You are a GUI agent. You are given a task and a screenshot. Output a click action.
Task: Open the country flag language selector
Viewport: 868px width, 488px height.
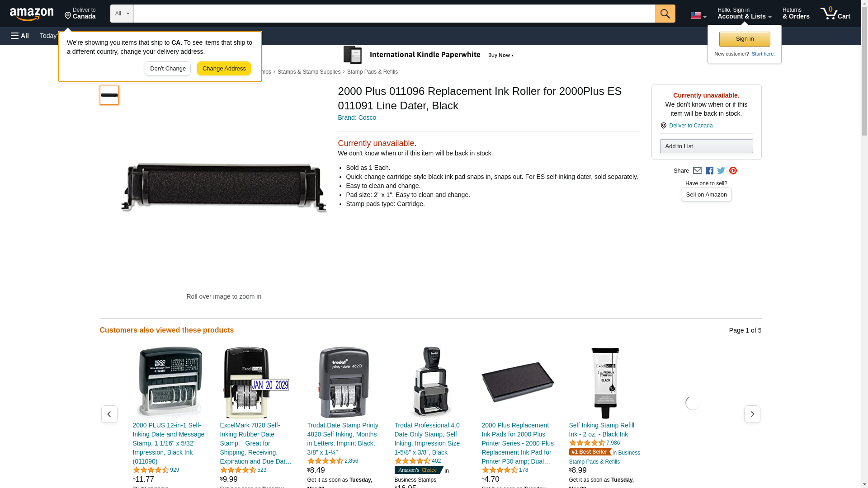pyautogui.click(x=698, y=15)
